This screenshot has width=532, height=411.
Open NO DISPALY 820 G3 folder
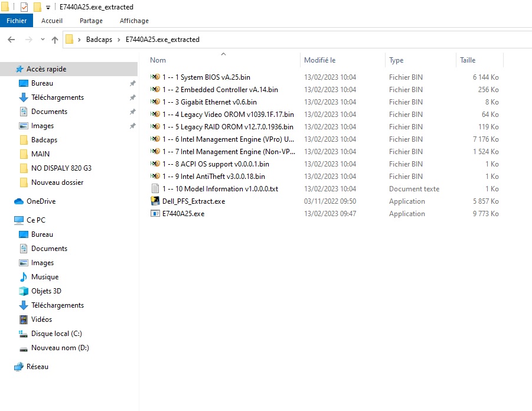click(x=61, y=168)
